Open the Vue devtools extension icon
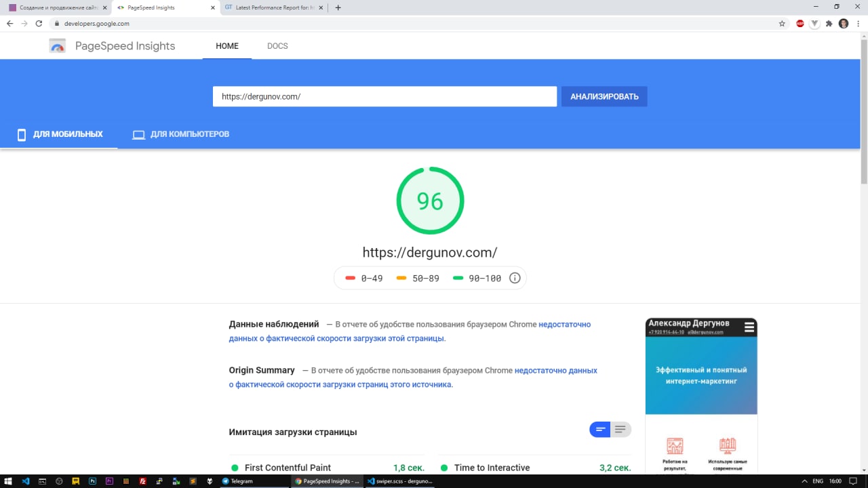Viewport: 868px width, 488px height. (814, 23)
